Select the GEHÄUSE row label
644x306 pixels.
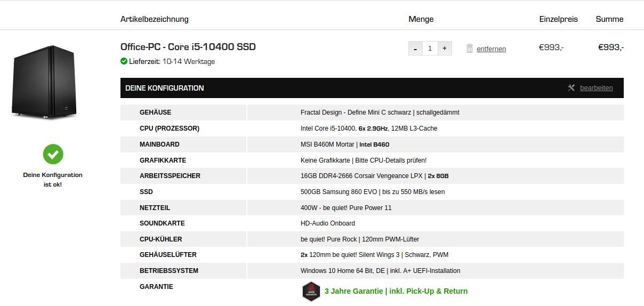(x=155, y=112)
